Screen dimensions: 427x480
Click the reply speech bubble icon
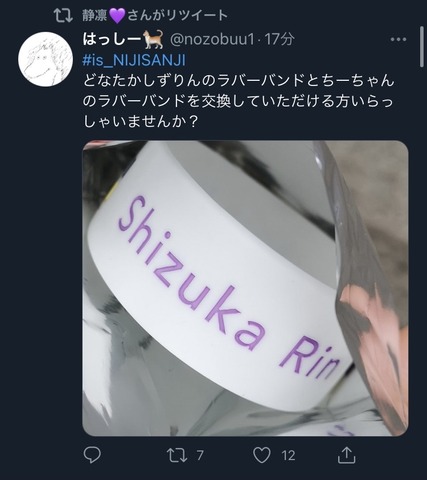pos(92,455)
